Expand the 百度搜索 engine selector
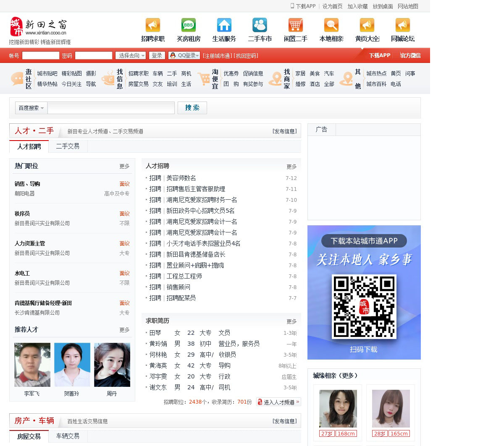 click(31, 108)
